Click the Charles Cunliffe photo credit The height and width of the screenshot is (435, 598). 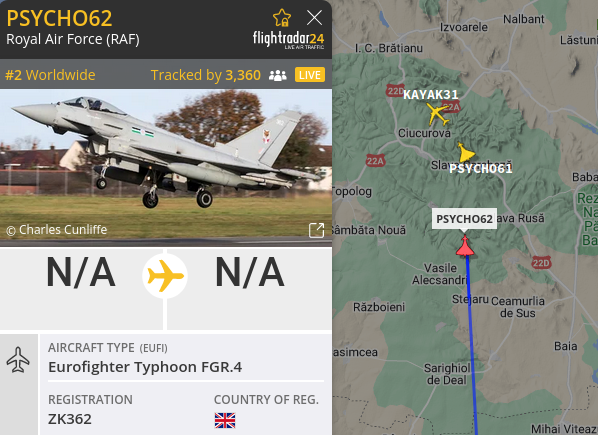[x=56, y=230]
